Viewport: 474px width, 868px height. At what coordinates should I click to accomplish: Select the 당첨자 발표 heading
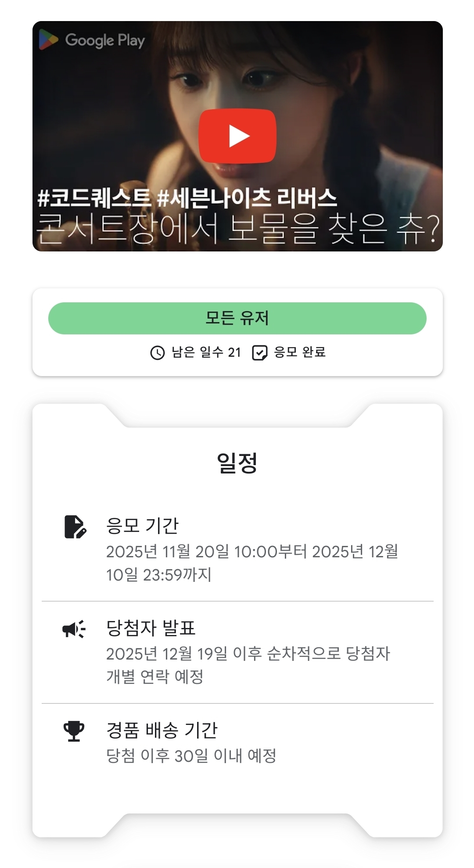[151, 628]
